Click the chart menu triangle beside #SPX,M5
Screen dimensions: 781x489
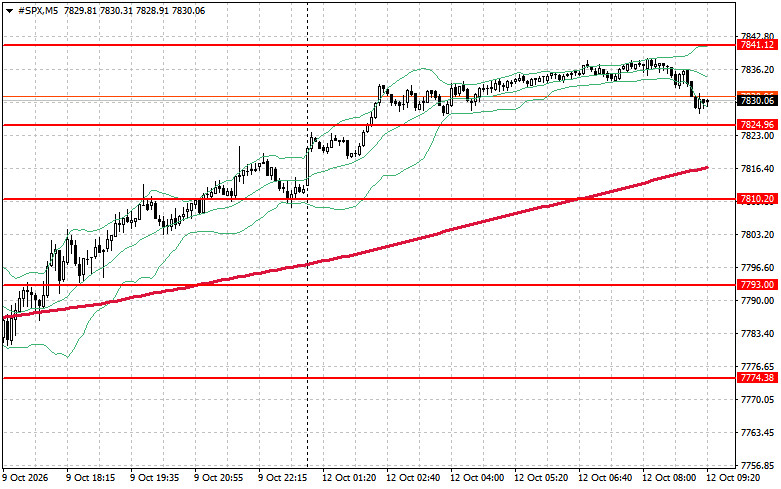9,11
